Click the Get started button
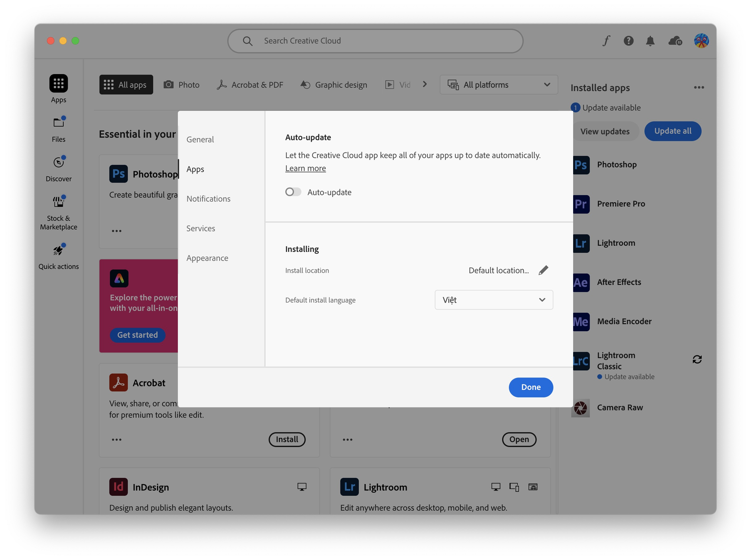Image resolution: width=751 pixels, height=560 pixels. pyautogui.click(x=138, y=335)
